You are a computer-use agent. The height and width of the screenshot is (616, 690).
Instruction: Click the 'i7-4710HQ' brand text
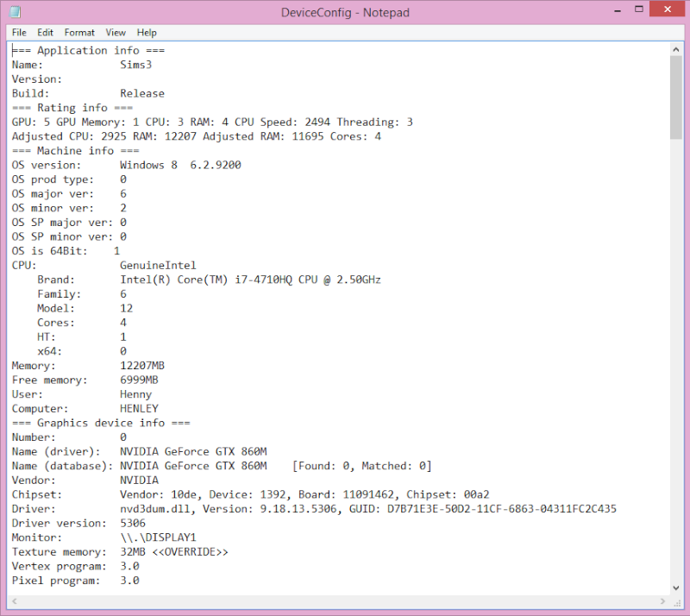point(263,280)
